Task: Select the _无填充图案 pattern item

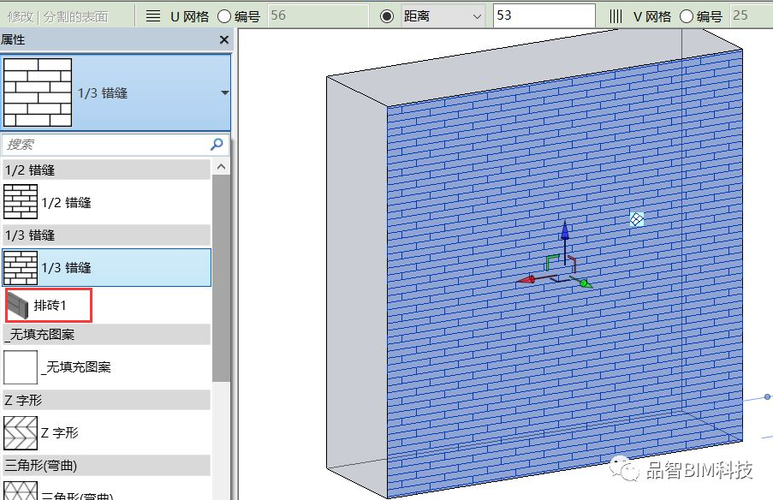Action: (106, 367)
